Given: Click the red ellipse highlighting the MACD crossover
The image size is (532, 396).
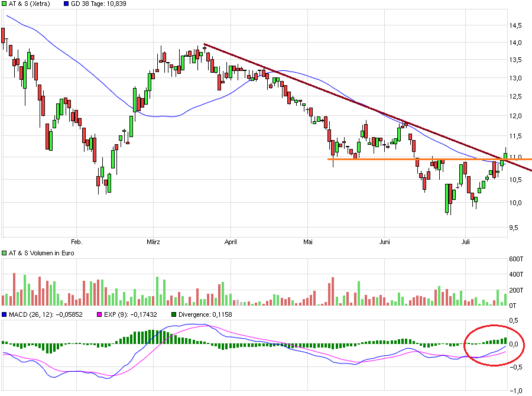Looking at the screenshot, I should coord(466,350).
